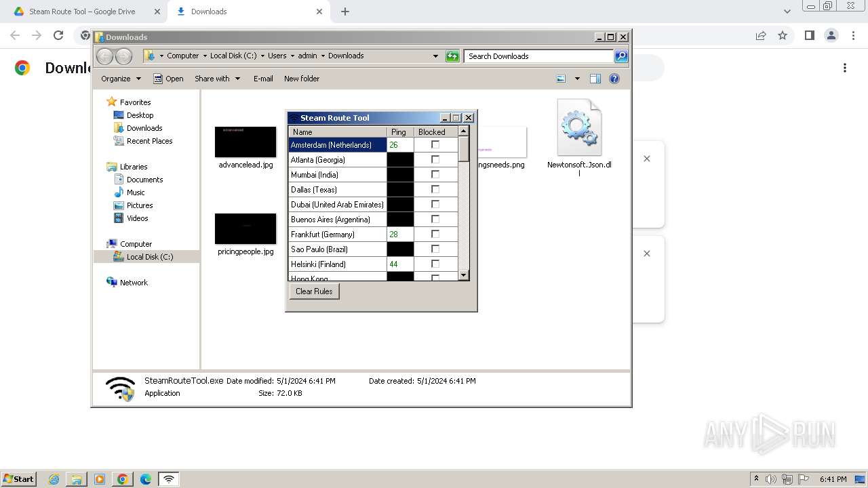Open the Share with dropdown
The height and width of the screenshot is (488, 868).
(x=217, y=79)
